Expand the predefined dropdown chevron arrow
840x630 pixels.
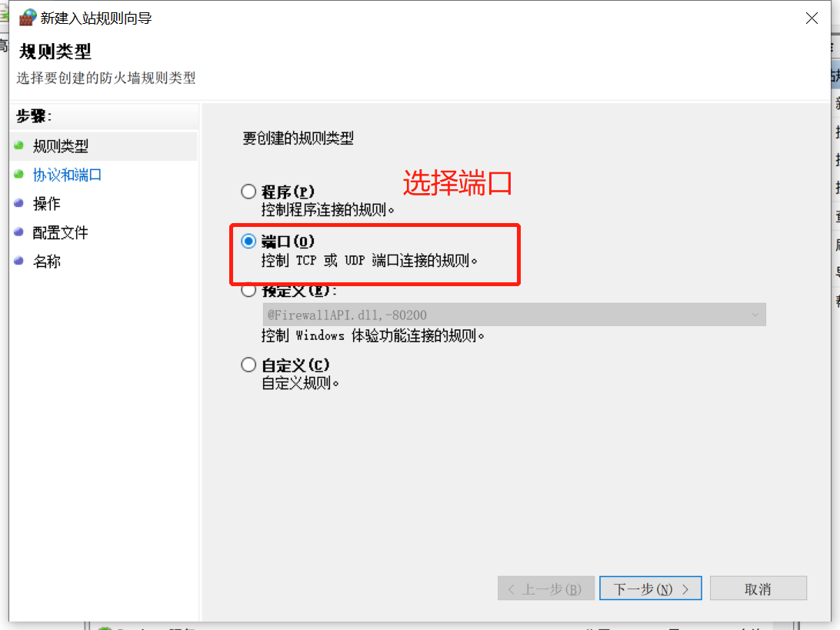click(755, 315)
